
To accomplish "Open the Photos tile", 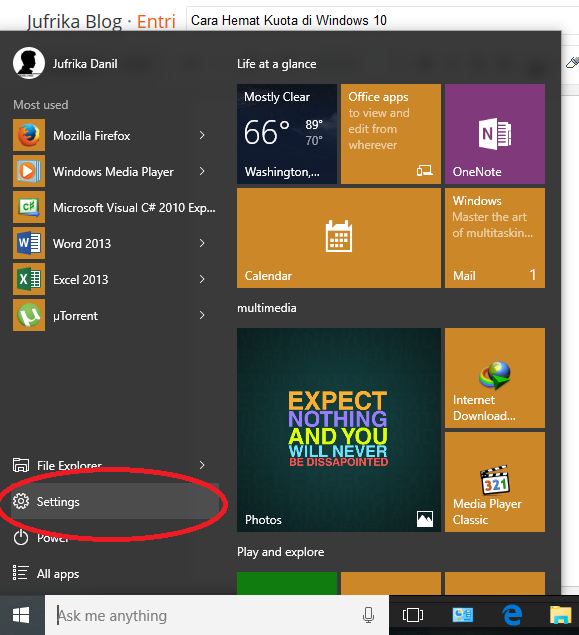I will click(339, 430).
